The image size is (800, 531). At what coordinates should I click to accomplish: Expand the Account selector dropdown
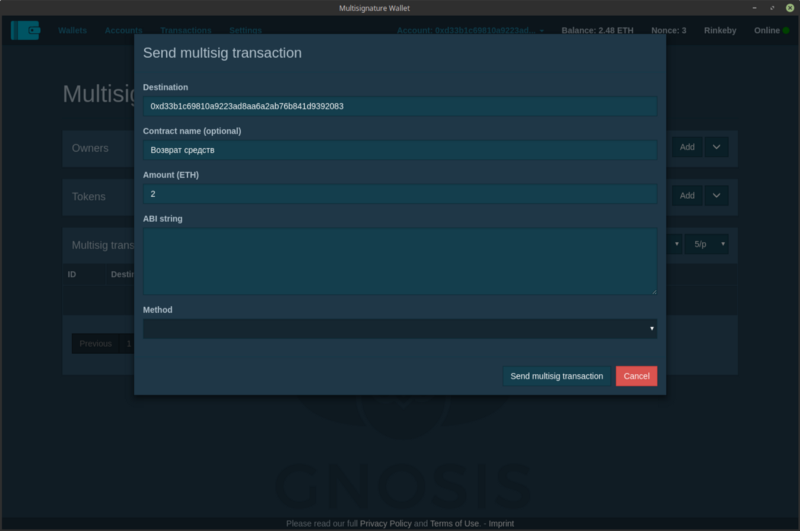pyautogui.click(x=470, y=30)
